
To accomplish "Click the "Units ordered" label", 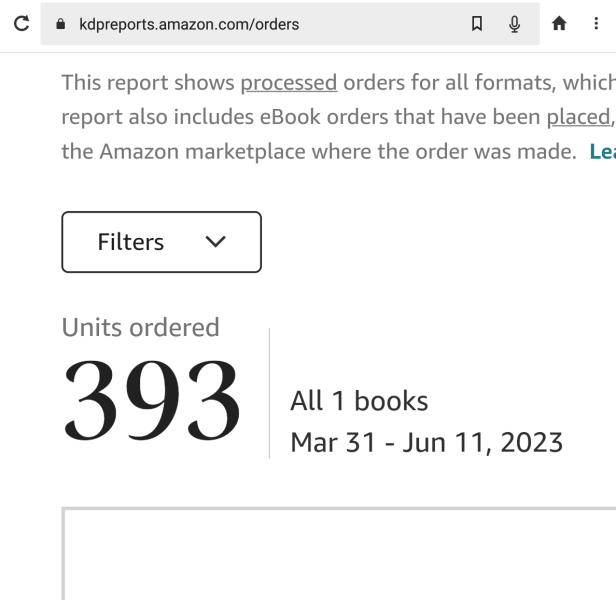I will tap(140, 327).
